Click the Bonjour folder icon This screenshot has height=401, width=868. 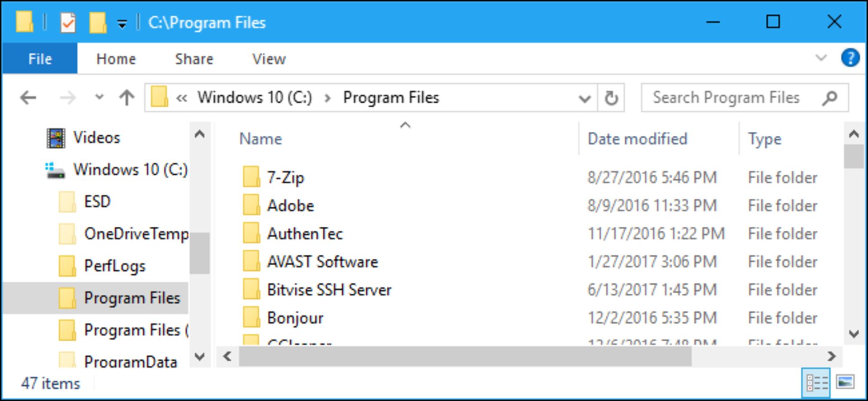point(251,317)
